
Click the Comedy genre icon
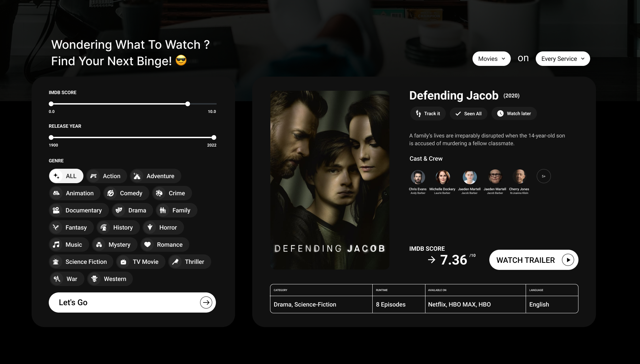[110, 193]
